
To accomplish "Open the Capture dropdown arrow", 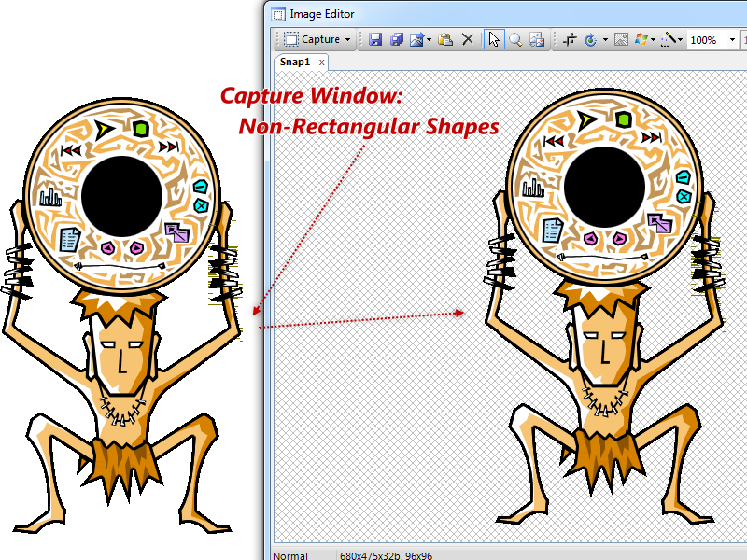I will [347, 40].
